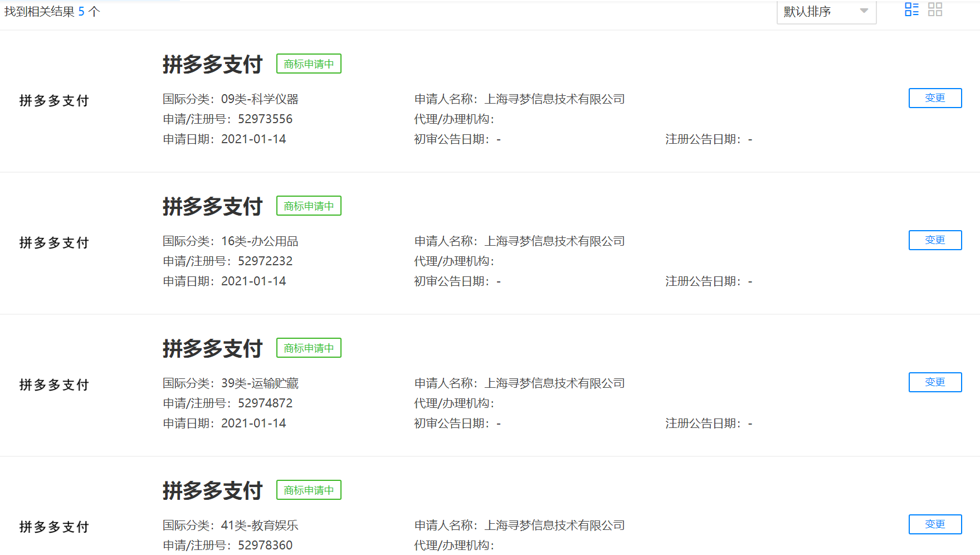Click 代理/办理机构 label in 39类 entry
Image resolution: width=980 pixels, height=555 pixels.
coord(454,403)
